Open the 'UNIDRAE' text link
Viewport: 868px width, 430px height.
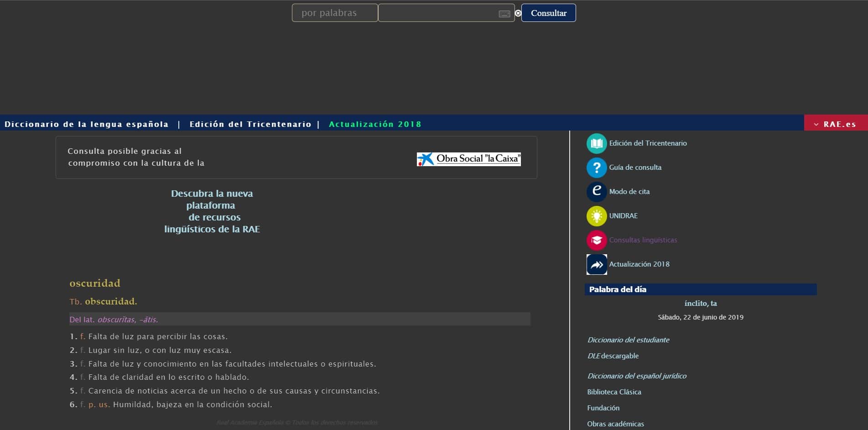pos(624,216)
